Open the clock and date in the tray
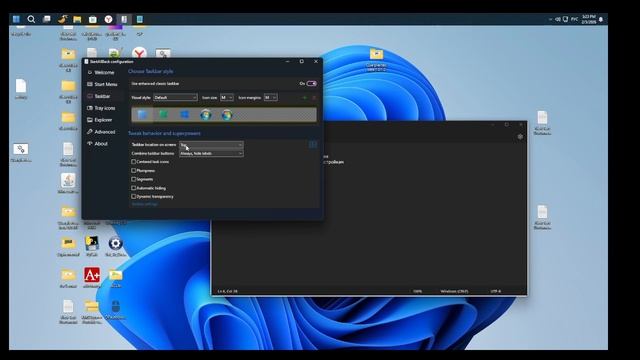640x360 pixels. 589,19
